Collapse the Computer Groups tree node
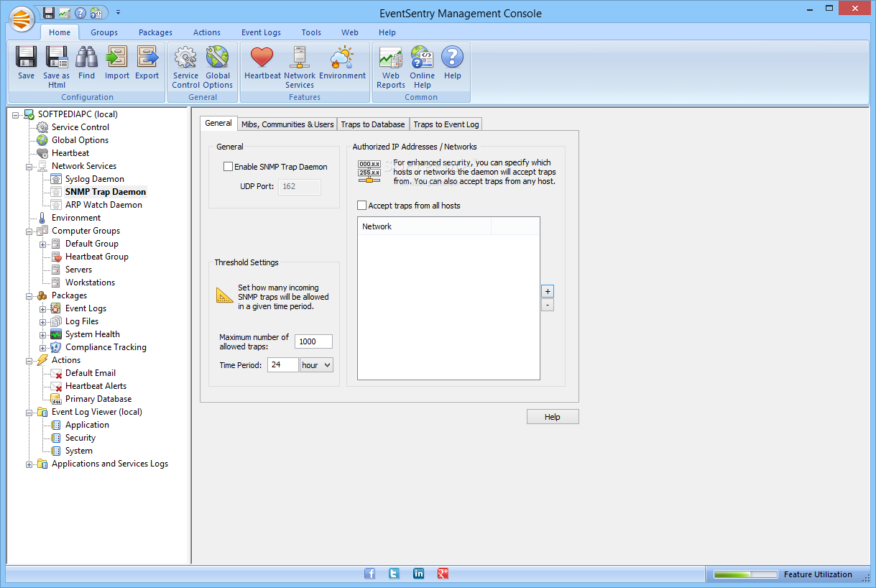The image size is (876, 588). pyautogui.click(x=29, y=231)
